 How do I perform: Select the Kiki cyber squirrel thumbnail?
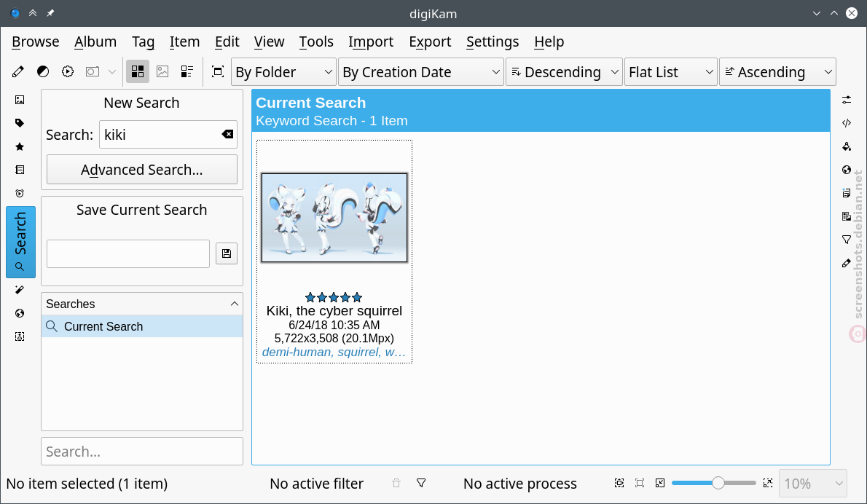[334, 218]
